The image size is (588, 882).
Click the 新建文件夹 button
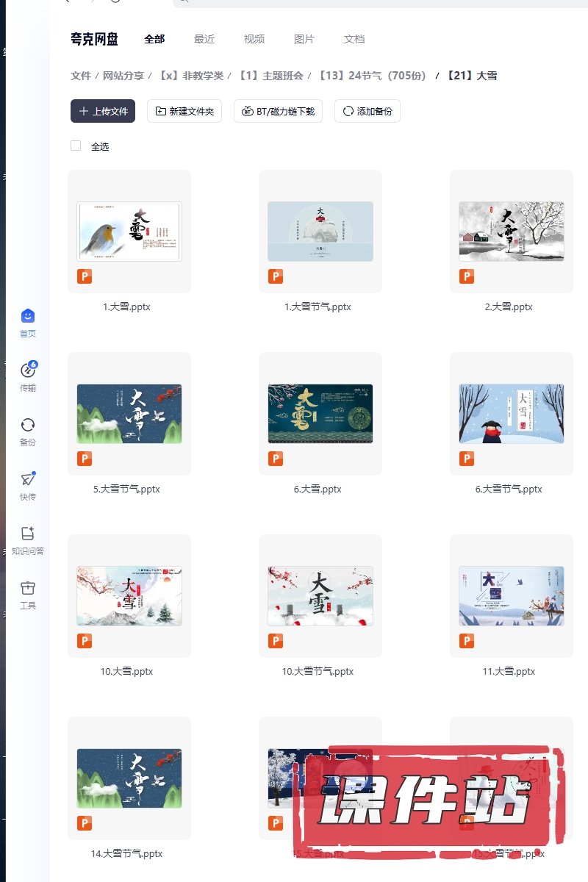click(x=184, y=112)
